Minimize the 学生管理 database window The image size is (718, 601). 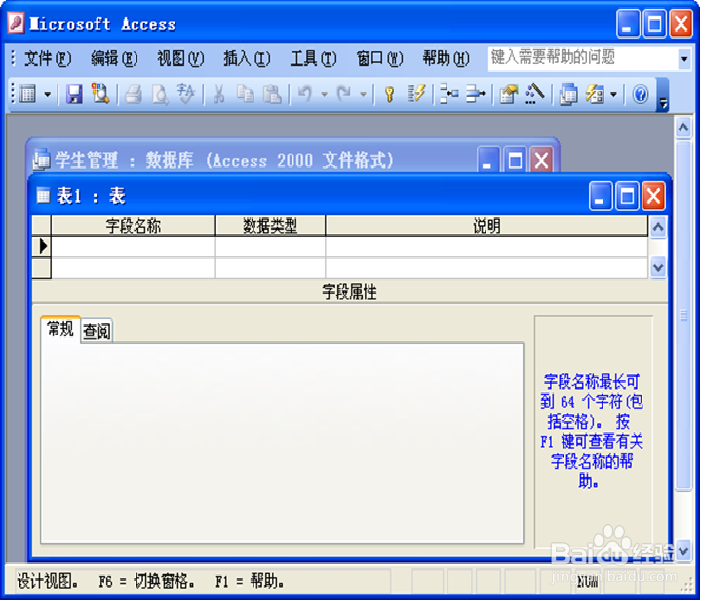pyautogui.click(x=488, y=160)
